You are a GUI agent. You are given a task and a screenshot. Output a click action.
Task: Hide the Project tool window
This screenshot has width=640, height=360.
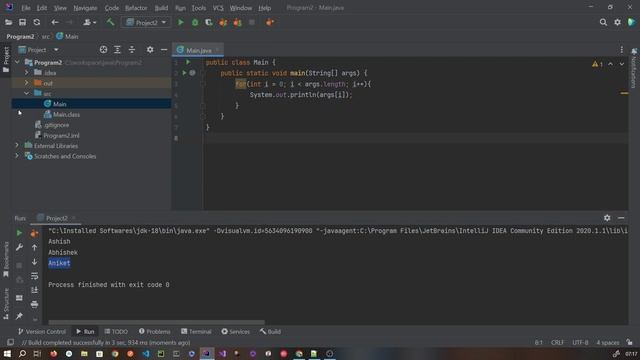(x=164, y=49)
